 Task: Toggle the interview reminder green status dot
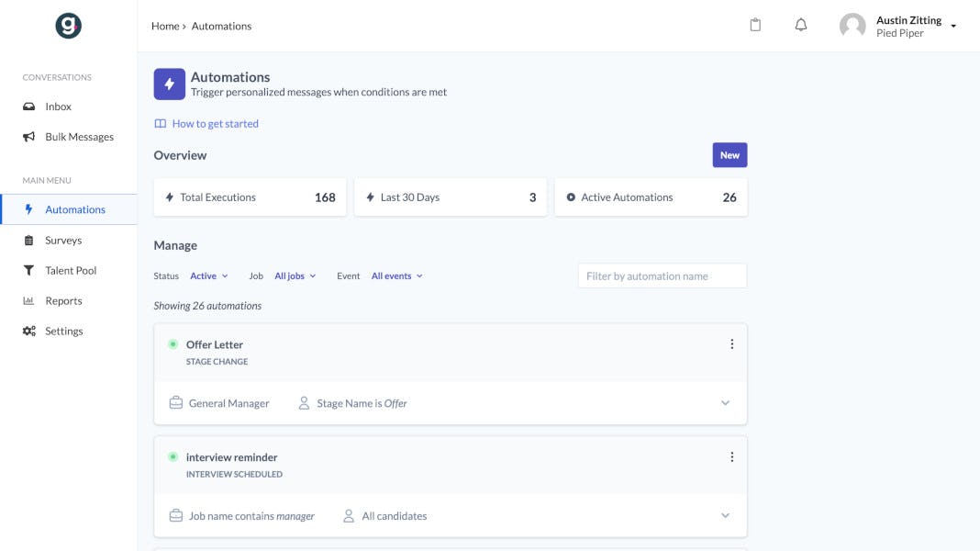pyautogui.click(x=173, y=457)
